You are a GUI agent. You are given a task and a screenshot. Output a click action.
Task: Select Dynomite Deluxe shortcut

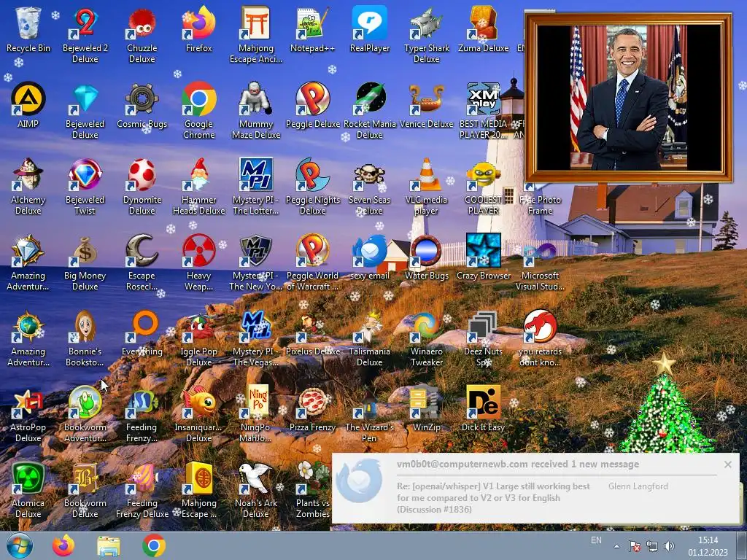(142, 186)
